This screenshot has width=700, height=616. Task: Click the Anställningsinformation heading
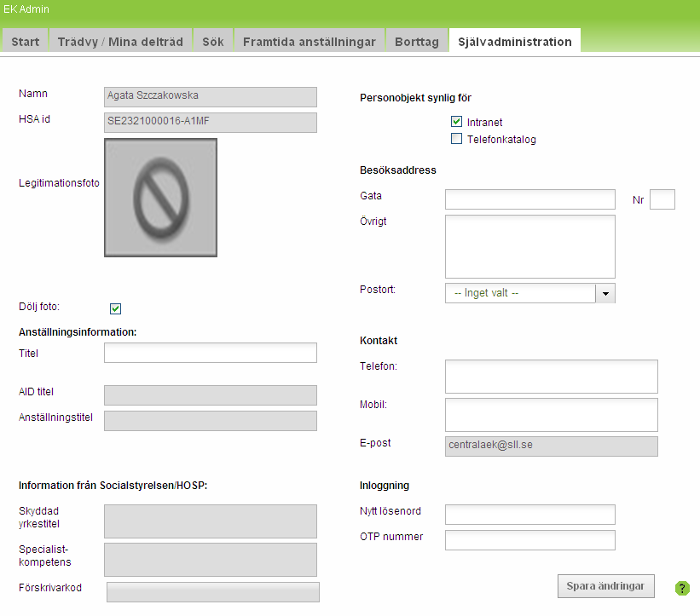tap(78, 332)
